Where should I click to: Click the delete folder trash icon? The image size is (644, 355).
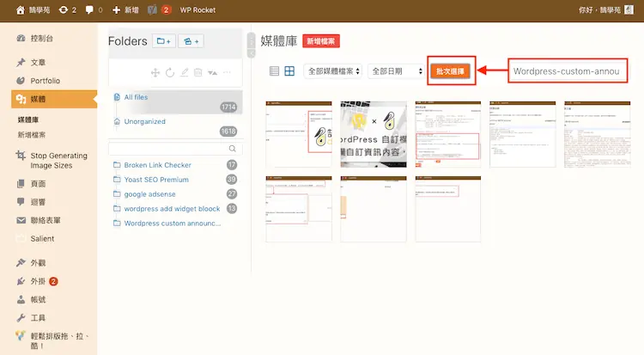tap(198, 72)
